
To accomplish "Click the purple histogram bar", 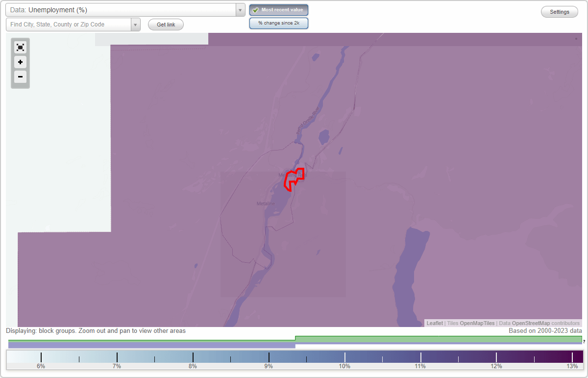I will tap(152, 345).
